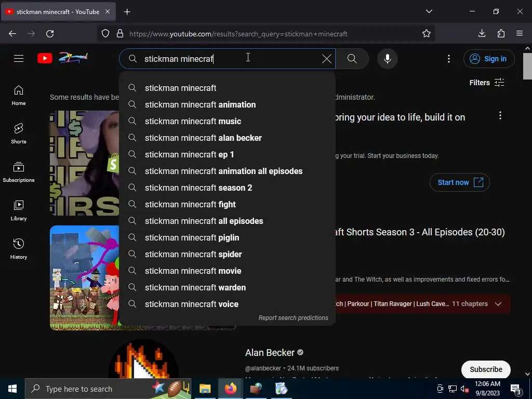The height and width of the screenshot is (399, 532).
Task: Select suggestion "stickman minecraft season 2"
Action: [x=228, y=188]
